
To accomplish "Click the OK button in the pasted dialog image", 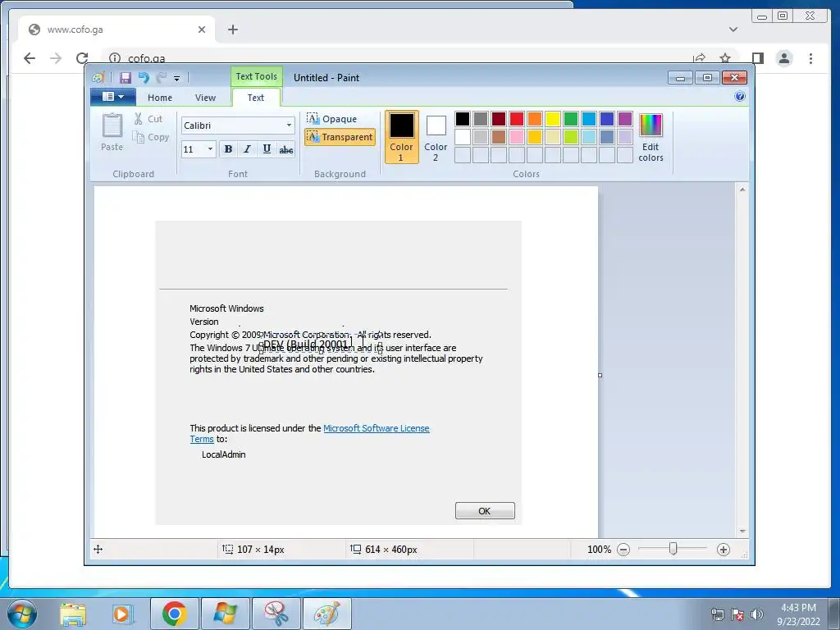I will (485, 510).
